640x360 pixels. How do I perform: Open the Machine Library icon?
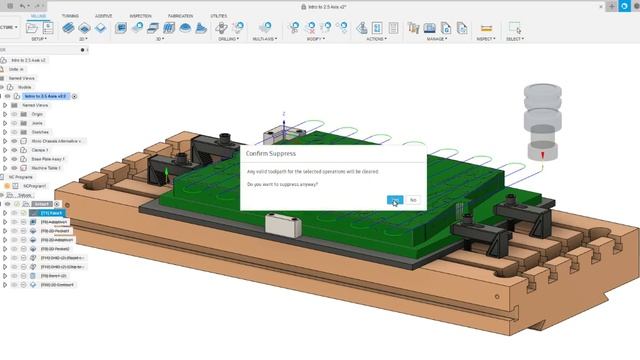click(429, 28)
